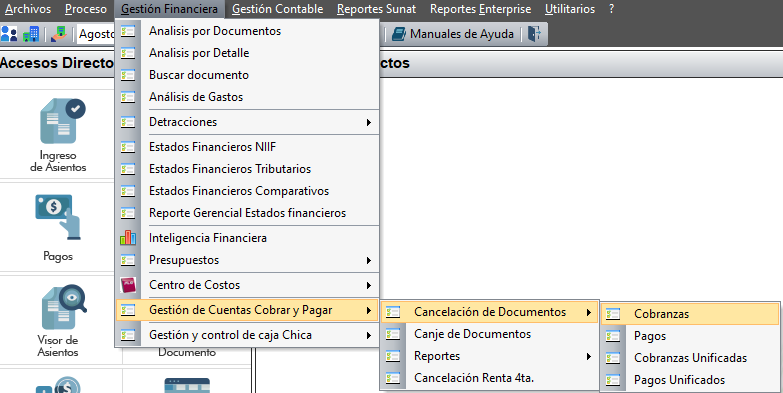This screenshot has height=393, width=783.
Task: Select Análisis de Gastos
Action: (247, 97)
